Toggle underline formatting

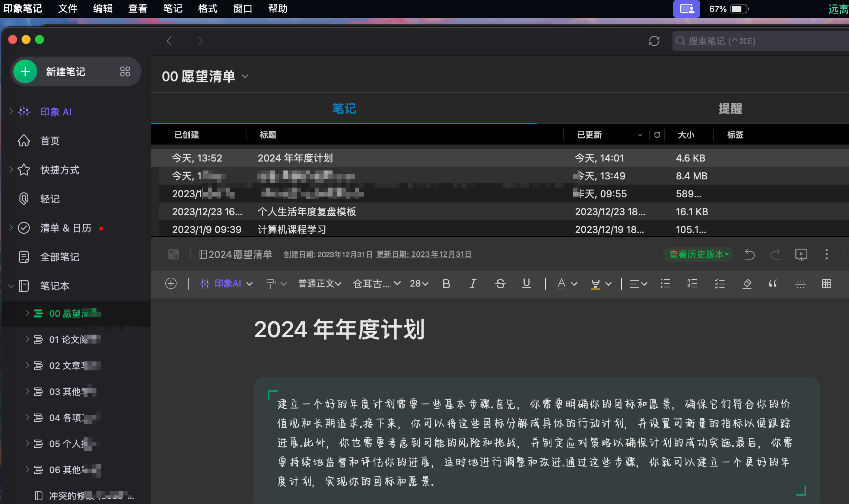click(x=526, y=284)
